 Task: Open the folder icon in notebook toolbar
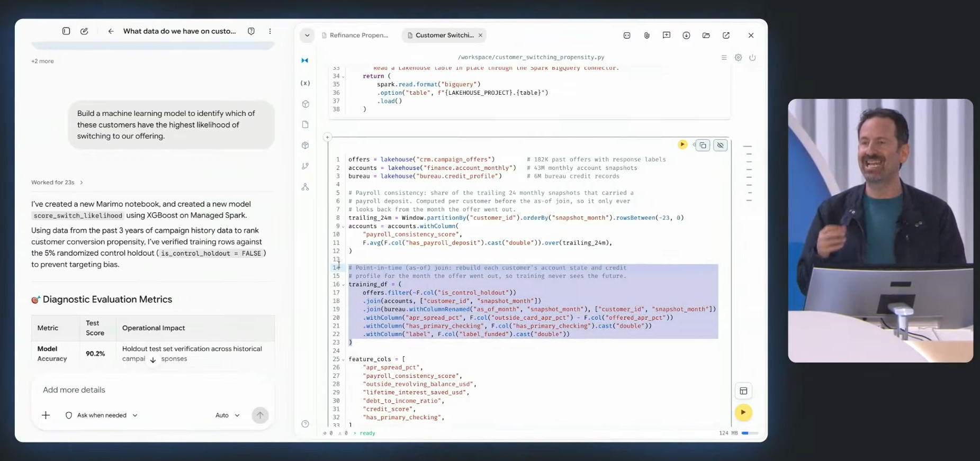[x=706, y=35]
